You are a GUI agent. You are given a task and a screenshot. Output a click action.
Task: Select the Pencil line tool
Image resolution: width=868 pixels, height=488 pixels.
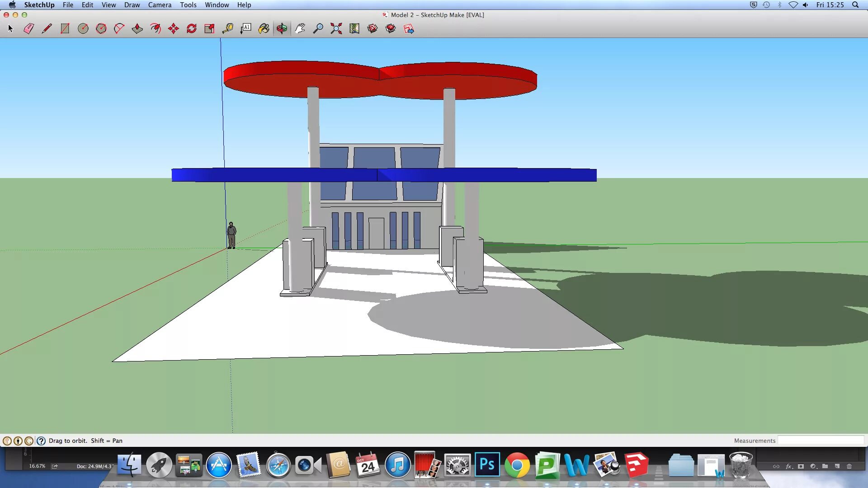pos(47,28)
